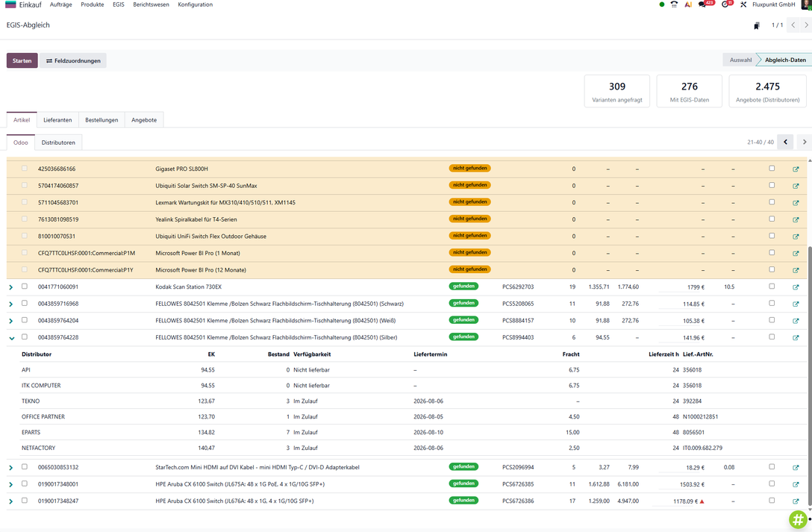The height and width of the screenshot is (532, 812).
Task: Tick the right-side checkbox for Gigaset PRO SL800H
Action: click(772, 168)
